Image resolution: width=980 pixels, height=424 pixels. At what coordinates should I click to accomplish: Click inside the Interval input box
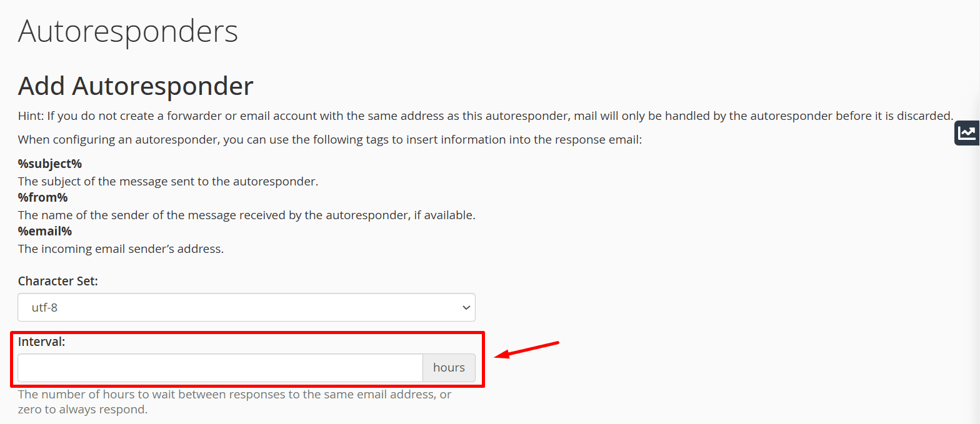(219, 368)
